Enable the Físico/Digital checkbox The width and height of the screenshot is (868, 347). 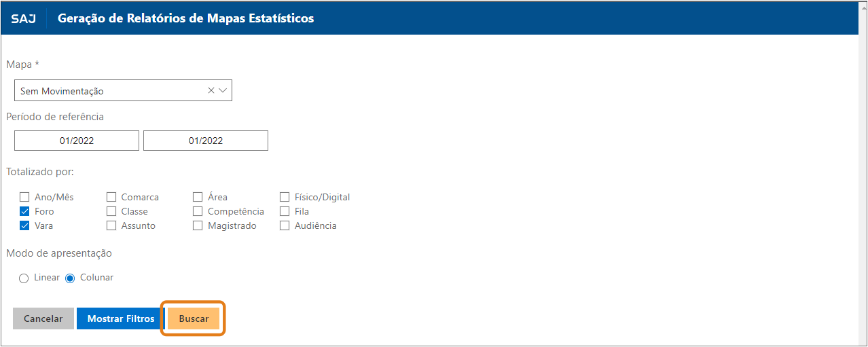pos(285,197)
